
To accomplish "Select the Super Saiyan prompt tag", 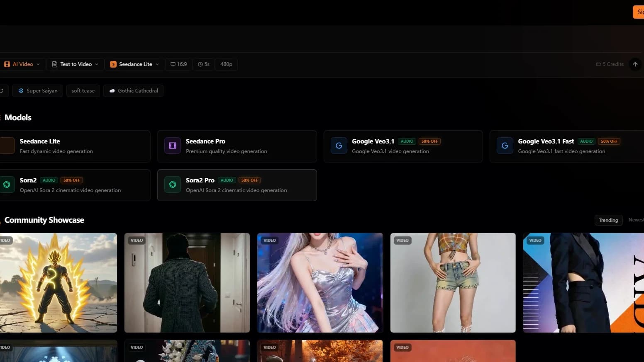I will tap(37, 90).
